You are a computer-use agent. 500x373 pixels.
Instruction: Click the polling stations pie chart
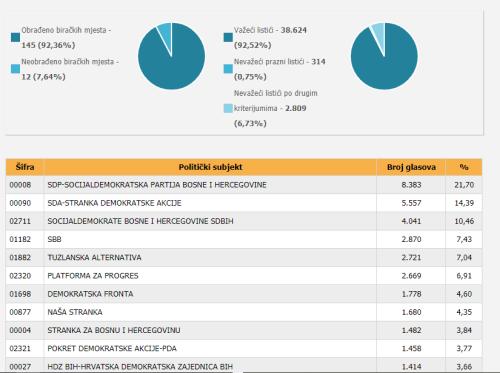click(x=172, y=56)
